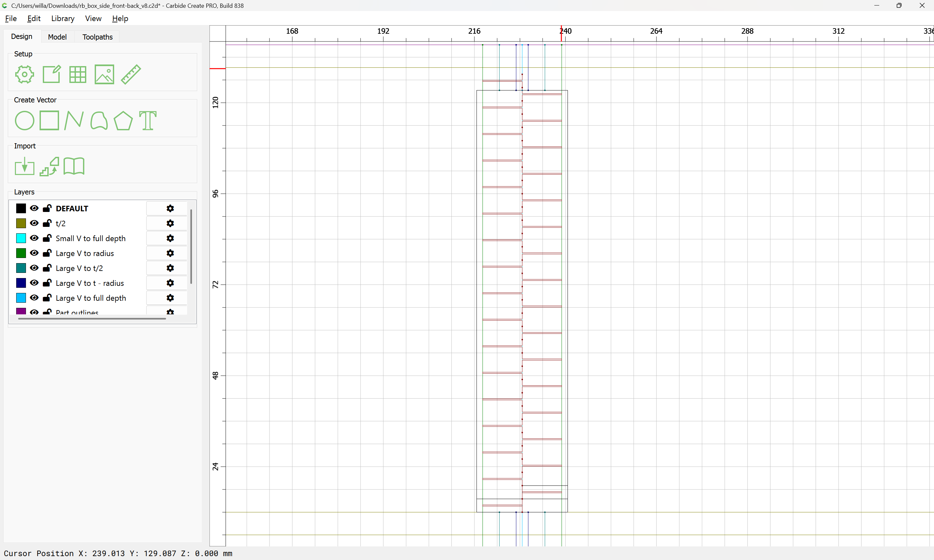Select the Text creation tool
Viewport: 934px width, 560px height.
[148, 121]
